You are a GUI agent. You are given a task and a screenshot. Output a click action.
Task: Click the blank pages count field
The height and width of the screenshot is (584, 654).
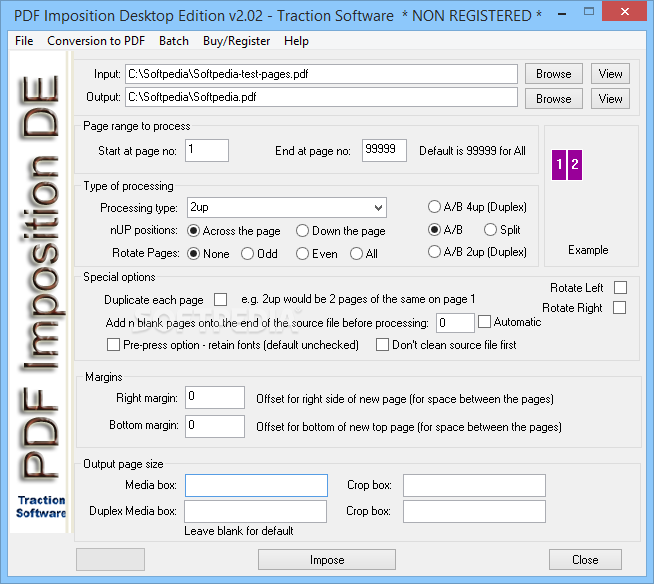tap(455, 323)
